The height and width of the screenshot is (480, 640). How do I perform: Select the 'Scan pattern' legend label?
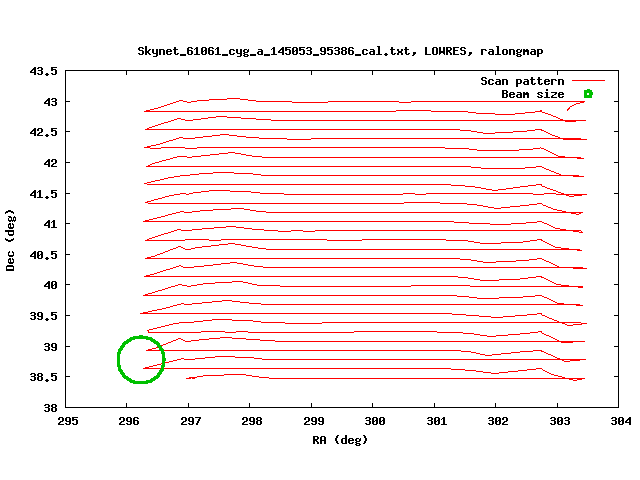tap(522, 81)
